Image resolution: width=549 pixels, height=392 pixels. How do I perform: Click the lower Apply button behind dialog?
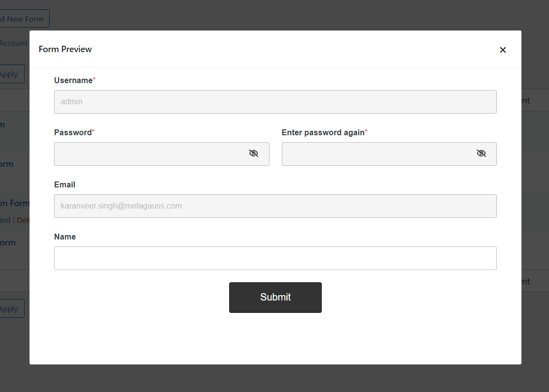[x=10, y=309]
